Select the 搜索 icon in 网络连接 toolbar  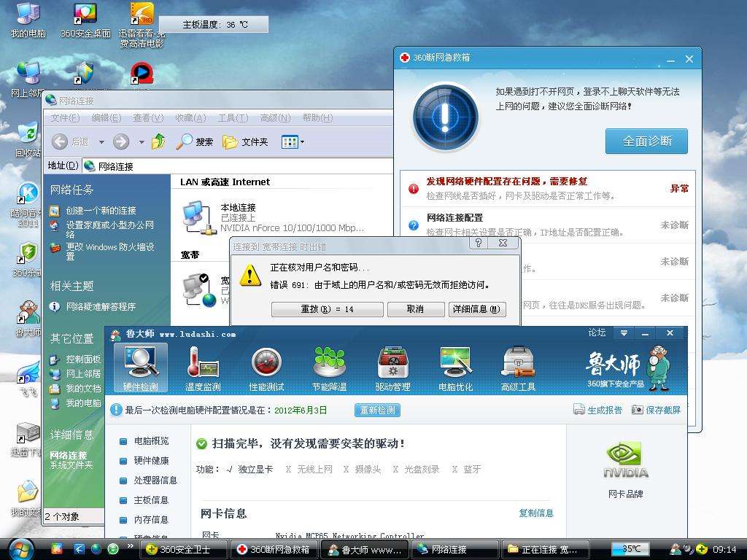pyautogui.click(x=194, y=141)
